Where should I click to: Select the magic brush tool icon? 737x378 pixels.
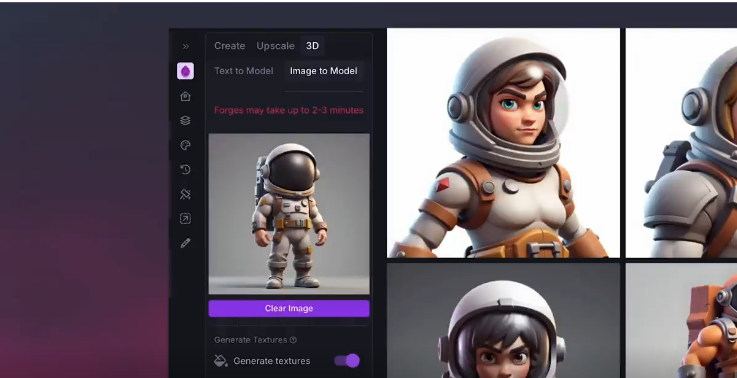point(186,194)
